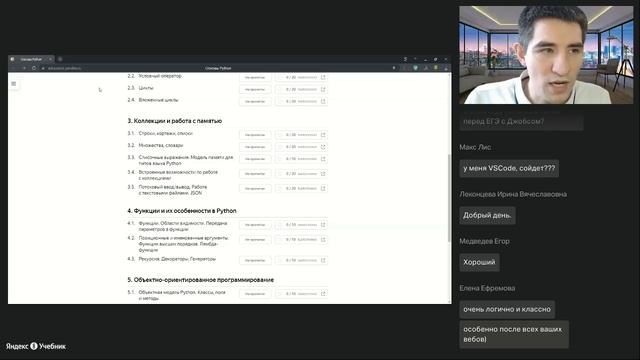Click chat message 'перед ЕГЭ с Джобсом?'
Screen dimensions: 640x360
click(521, 122)
